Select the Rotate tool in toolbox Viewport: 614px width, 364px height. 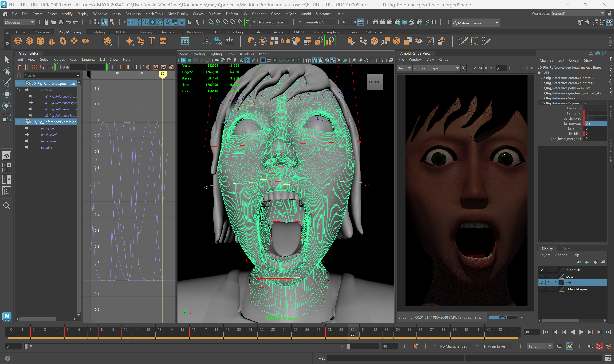pos(7,106)
